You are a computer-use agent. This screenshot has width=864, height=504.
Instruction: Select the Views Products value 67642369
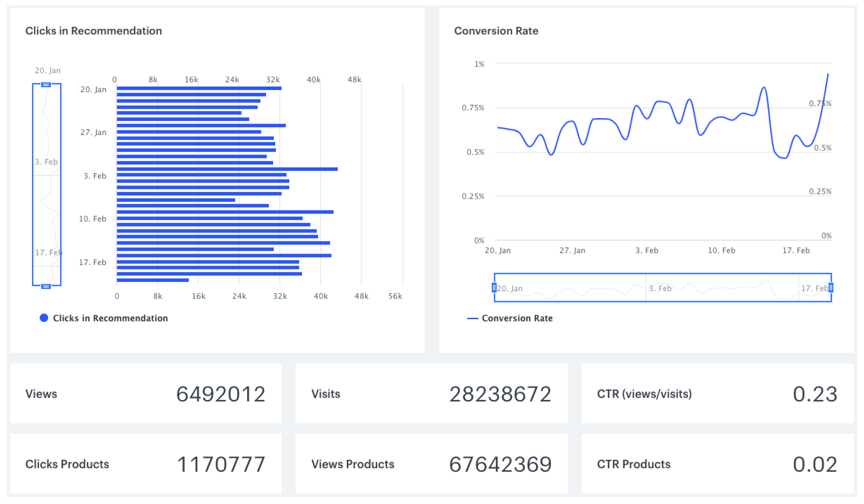point(500,464)
